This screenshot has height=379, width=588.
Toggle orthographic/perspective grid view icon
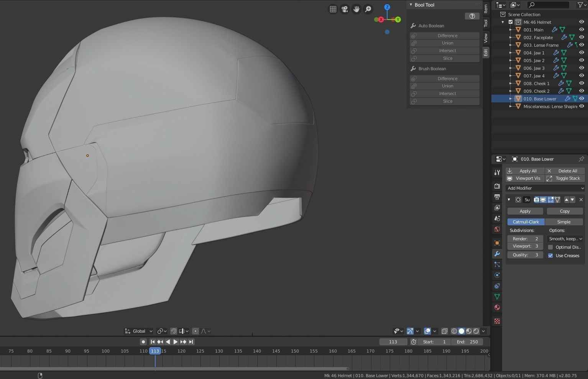pos(333,9)
